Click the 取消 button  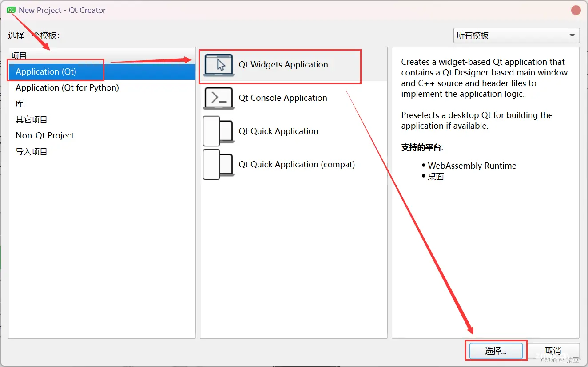click(553, 351)
